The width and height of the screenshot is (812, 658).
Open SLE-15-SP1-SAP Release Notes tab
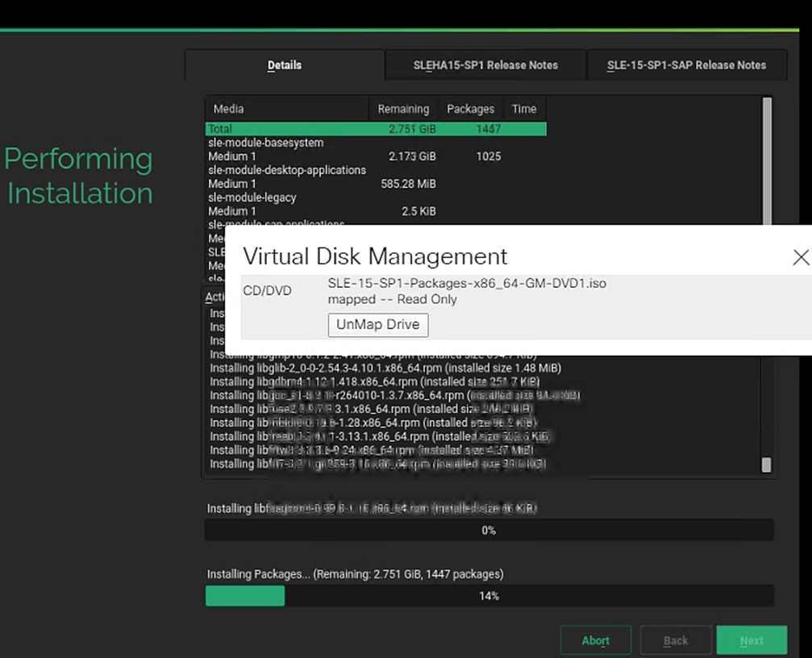pos(686,65)
